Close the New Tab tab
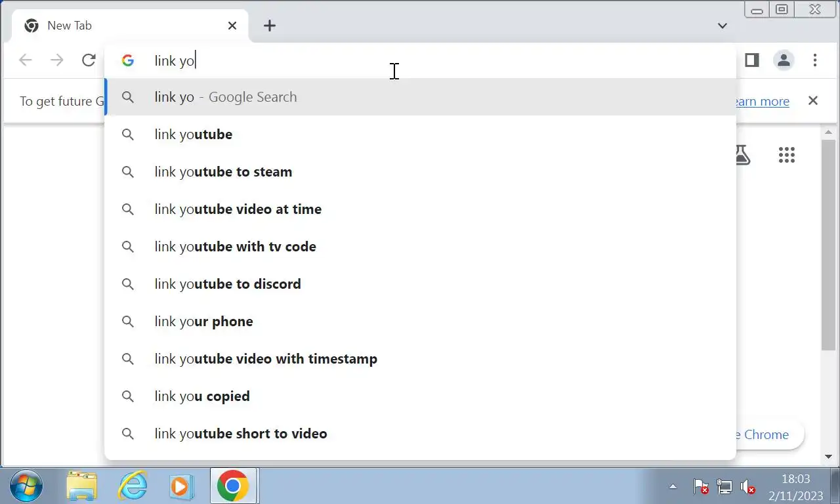840x504 pixels. click(x=232, y=26)
